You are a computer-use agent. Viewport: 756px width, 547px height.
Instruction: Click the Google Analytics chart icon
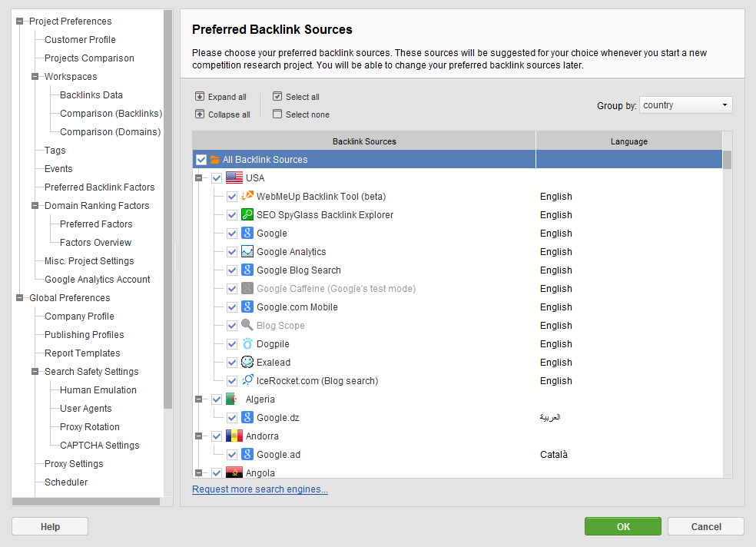coord(247,251)
